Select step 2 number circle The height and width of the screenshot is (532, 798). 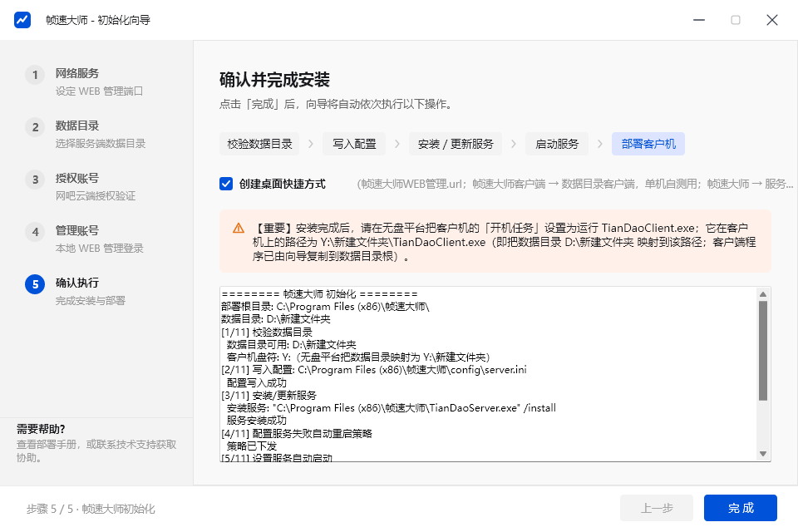(x=35, y=127)
